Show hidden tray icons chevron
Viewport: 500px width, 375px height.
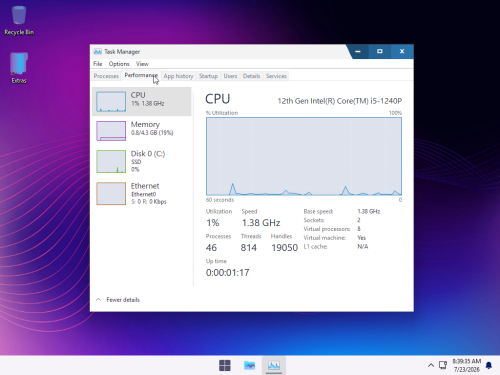(x=431, y=365)
